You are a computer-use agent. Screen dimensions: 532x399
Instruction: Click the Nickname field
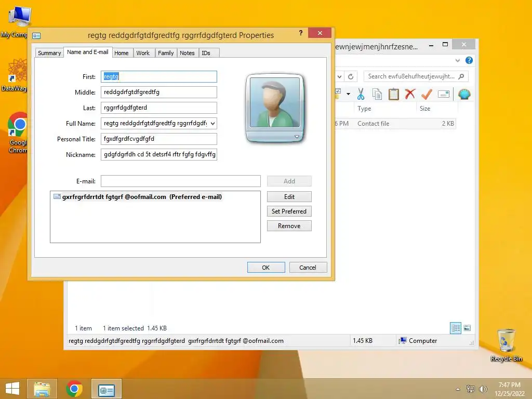[x=159, y=154]
